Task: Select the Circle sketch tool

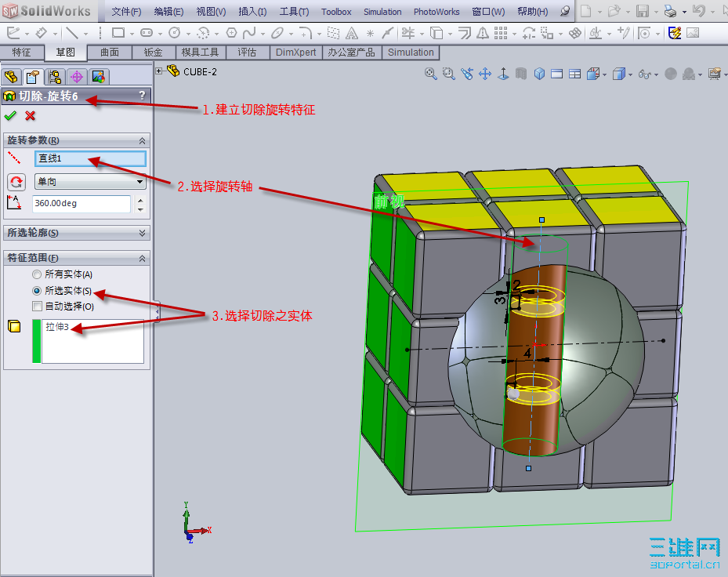Action: (x=175, y=33)
